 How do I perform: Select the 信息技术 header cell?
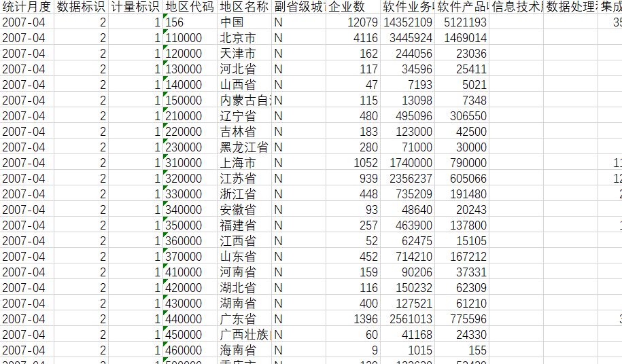pos(516,7)
